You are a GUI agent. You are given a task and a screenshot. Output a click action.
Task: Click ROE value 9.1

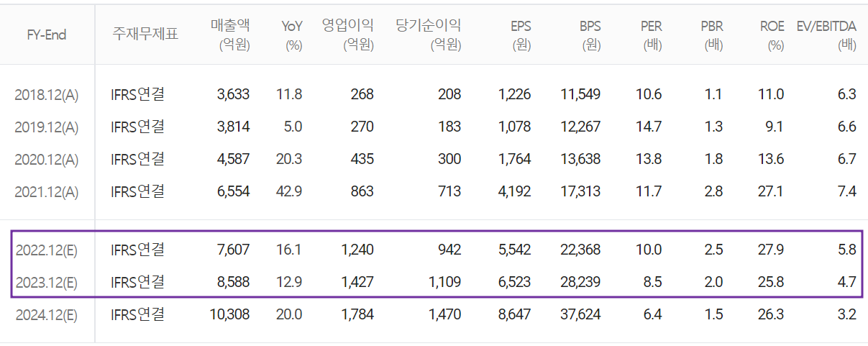pyautogui.click(x=775, y=127)
